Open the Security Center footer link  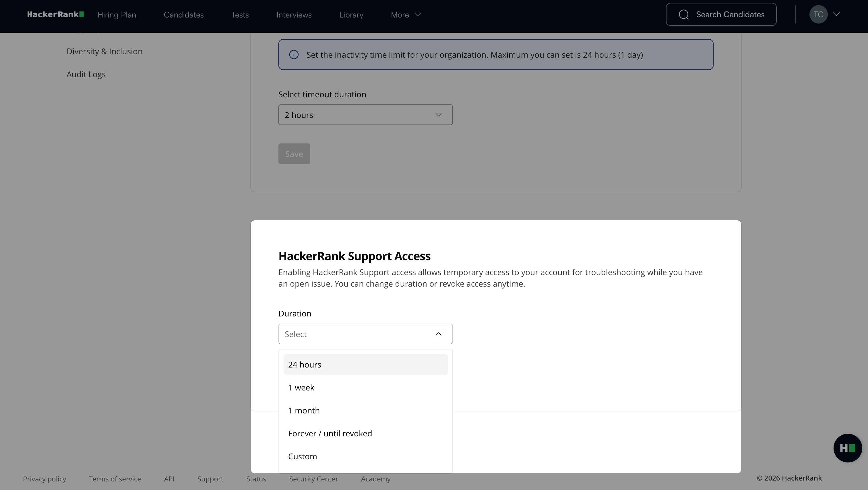pyautogui.click(x=313, y=479)
